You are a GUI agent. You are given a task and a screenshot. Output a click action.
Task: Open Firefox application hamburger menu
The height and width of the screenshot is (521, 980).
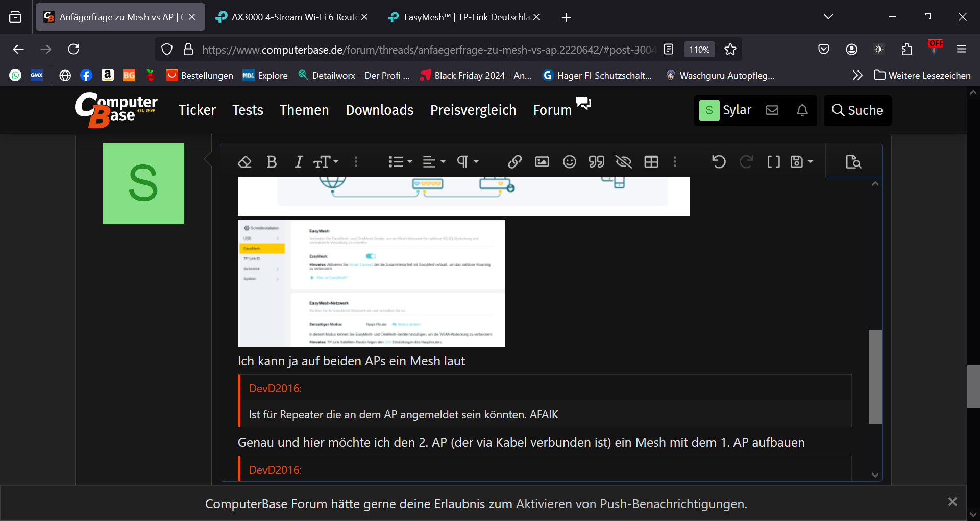962,49
